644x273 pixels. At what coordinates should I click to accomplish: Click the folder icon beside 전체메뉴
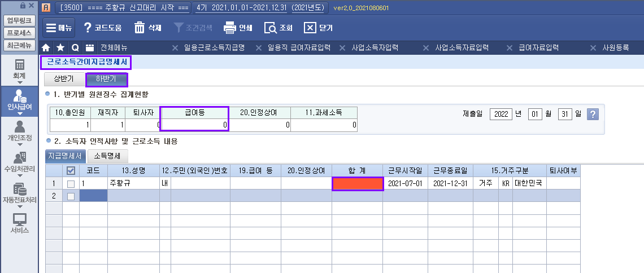click(90, 47)
